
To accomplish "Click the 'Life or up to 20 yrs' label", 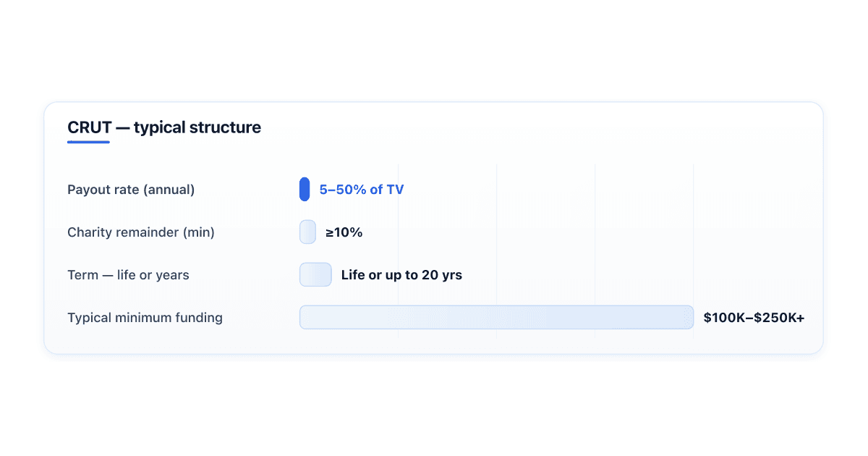I will (401, 275).
